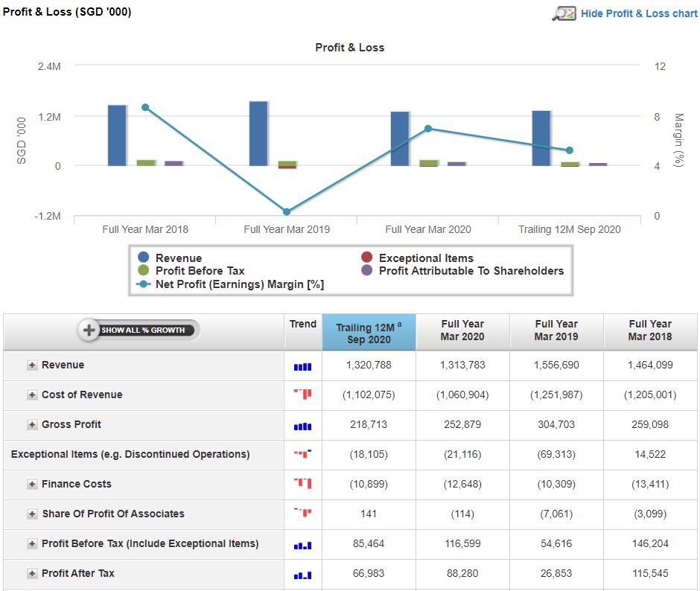The image size is (700, 591).
Task: Toggle Net Profit (Earnings) Margin legend entry
Action: coord(238,284)
